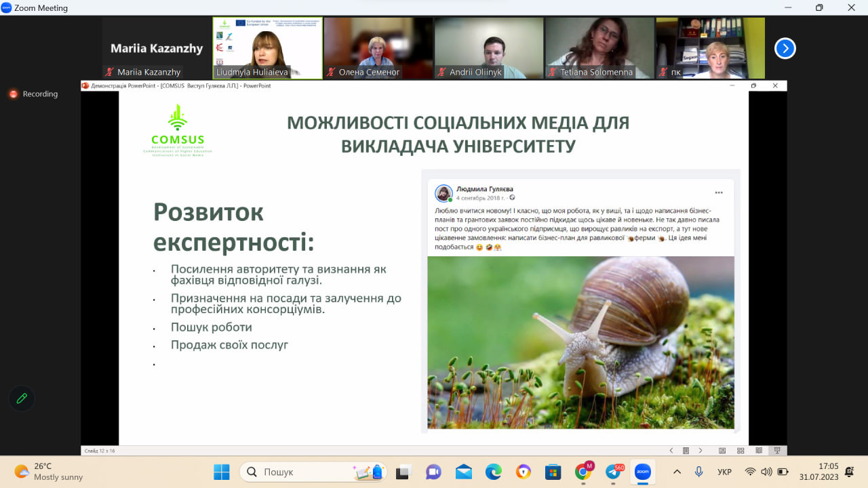This screenshot has height=488, width=868.
Task: Open the see-all-slides menu icon
Action: click(x=686, y=451)
